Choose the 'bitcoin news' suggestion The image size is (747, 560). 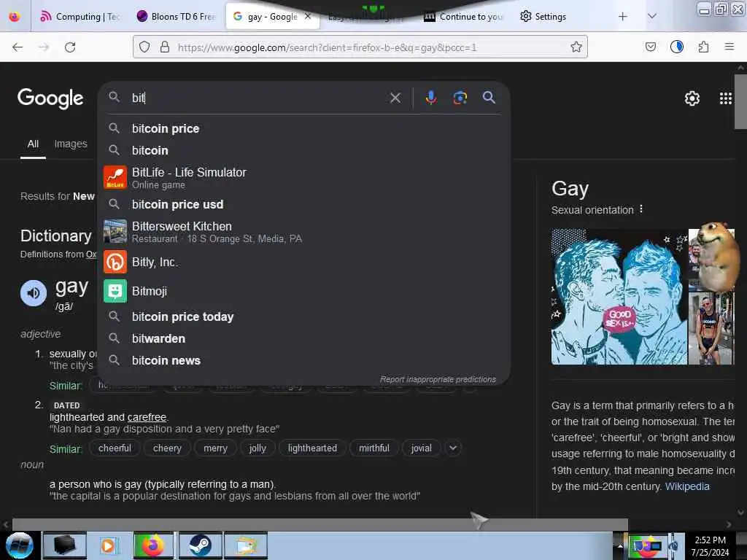point(303,360)
